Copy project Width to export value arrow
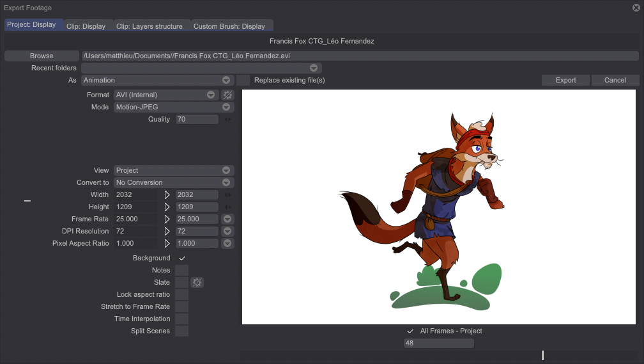 (x=167, y=194)
